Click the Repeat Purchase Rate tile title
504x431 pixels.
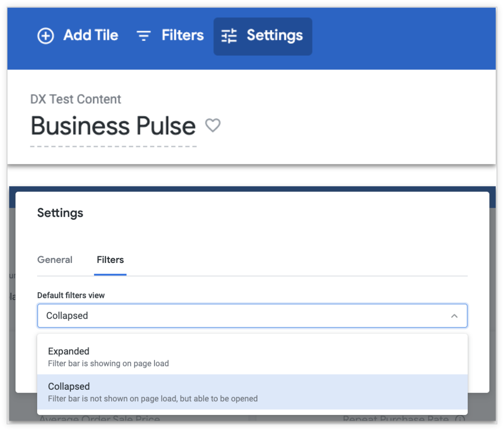395,419
